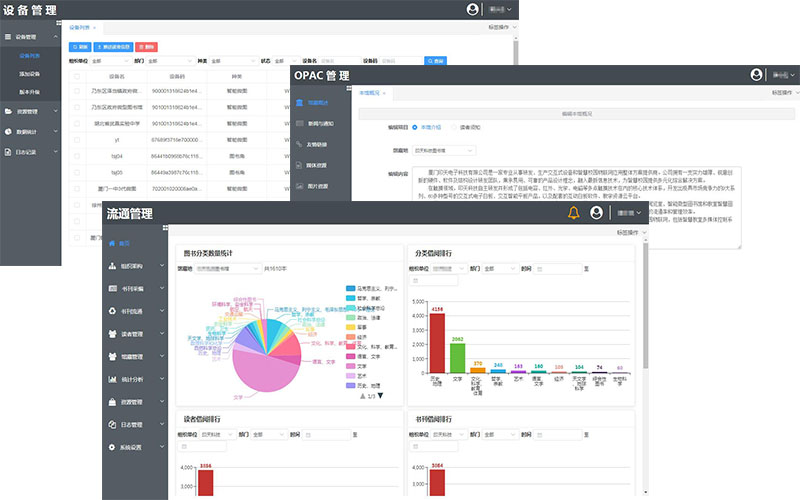Open 新闻与通知 menu in OPAC sidebar

(320, 123)
